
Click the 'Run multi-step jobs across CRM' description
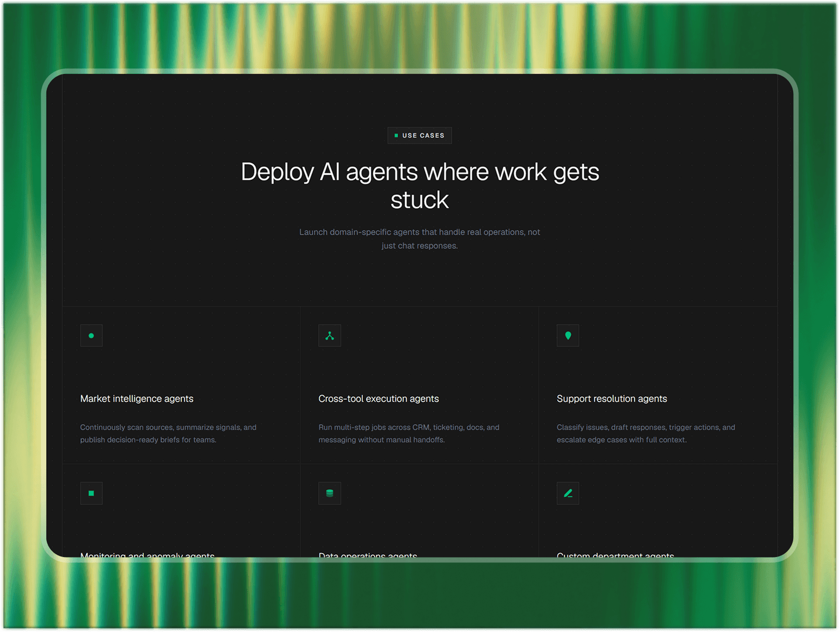click(409, 434)
